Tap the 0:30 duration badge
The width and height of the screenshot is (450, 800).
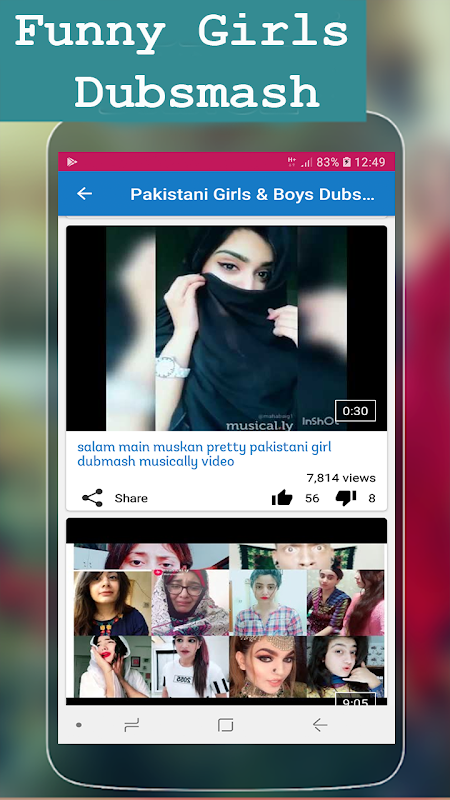pos(355,411)
